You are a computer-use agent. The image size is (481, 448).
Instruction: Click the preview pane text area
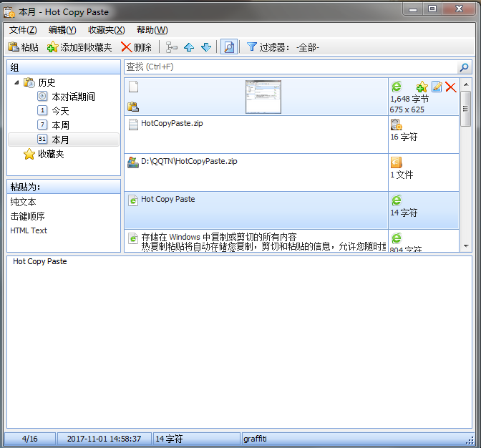(x=239, y=342)
